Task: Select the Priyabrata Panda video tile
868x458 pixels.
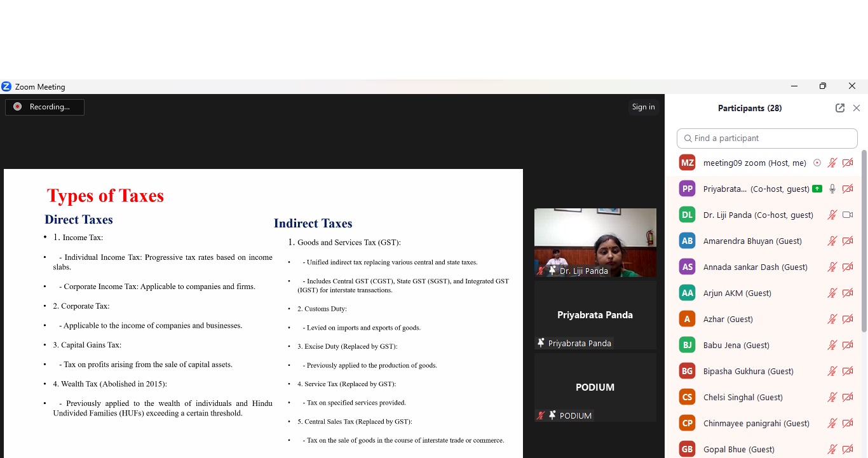Action: pyautogui.click(x=595, y=315)
